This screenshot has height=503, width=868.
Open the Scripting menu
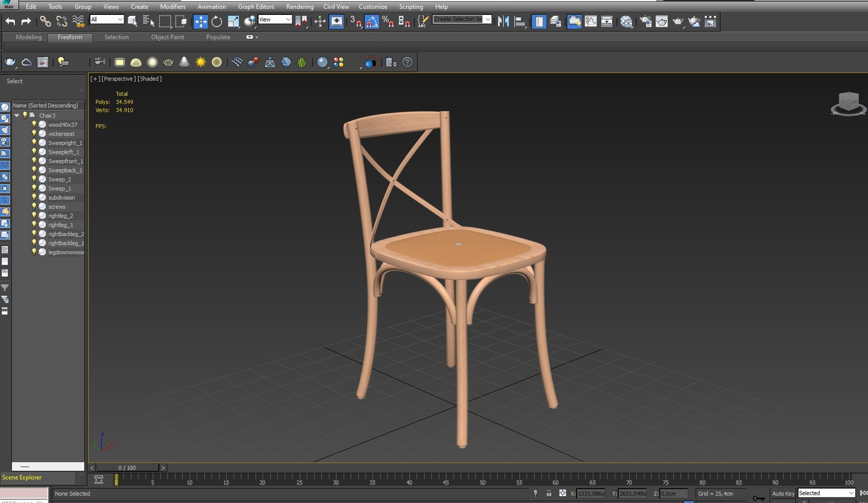(411, 7)
